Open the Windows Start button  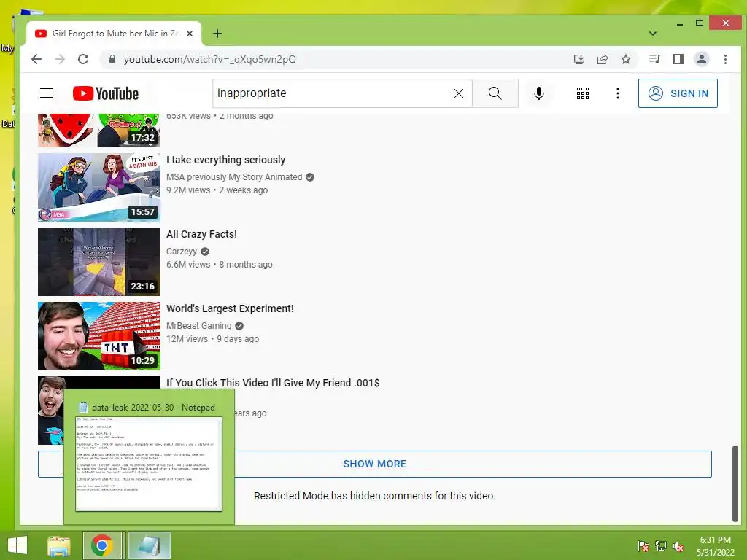point(18,545)
